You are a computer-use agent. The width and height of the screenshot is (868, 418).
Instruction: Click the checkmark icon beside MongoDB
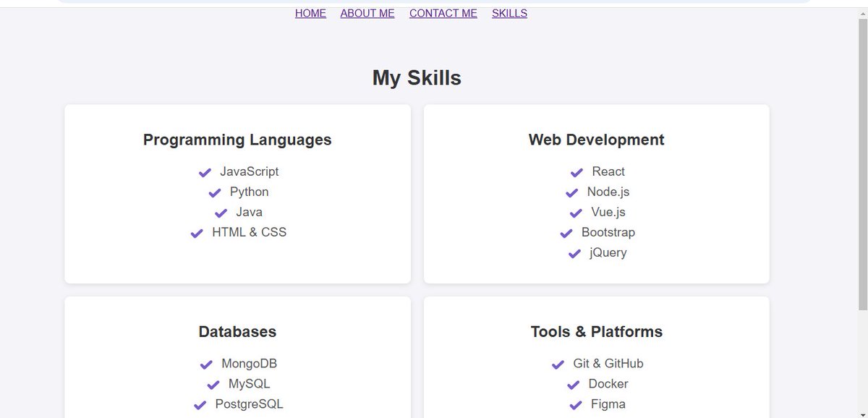206,365
